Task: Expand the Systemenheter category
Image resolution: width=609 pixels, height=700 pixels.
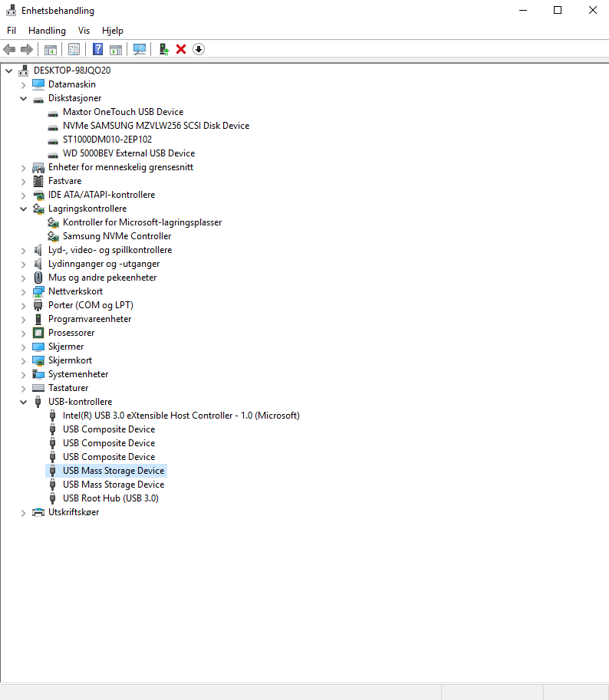Action: click(x=23, y=375)
